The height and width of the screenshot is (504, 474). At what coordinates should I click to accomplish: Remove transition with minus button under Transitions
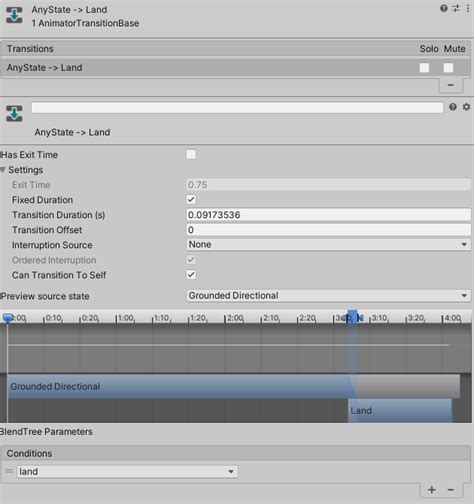(x=451, y=85)
